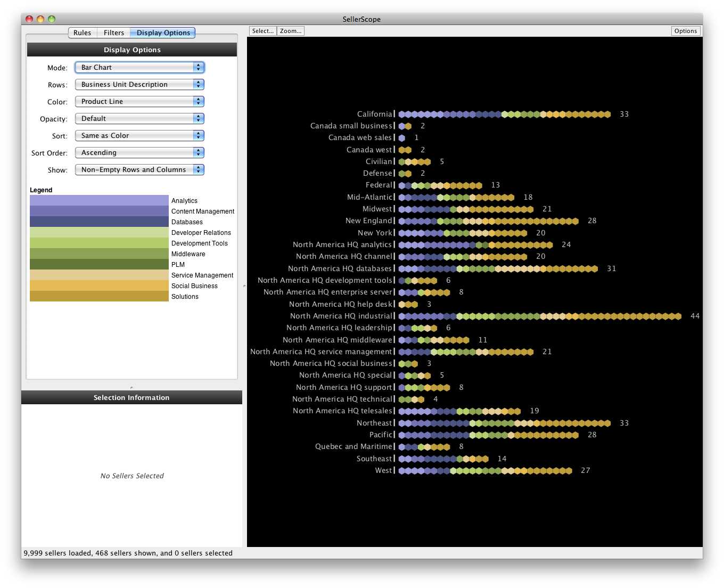Click the Solutions legend color swatch

99,296
